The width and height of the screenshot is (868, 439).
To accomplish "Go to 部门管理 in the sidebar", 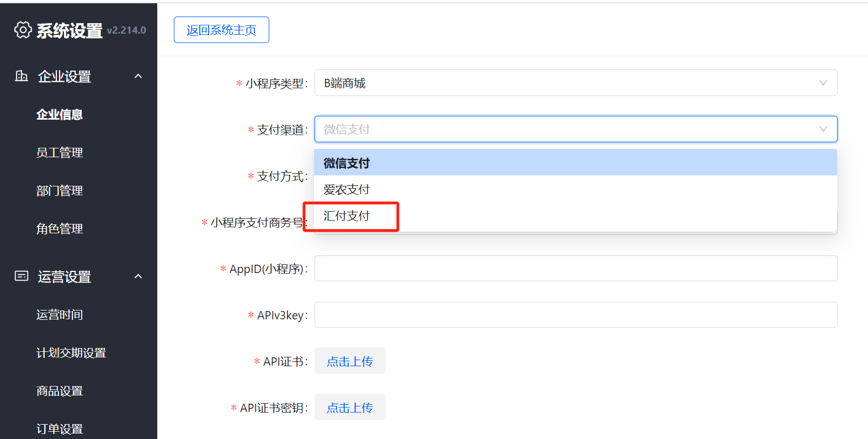I will coord(60,190).
